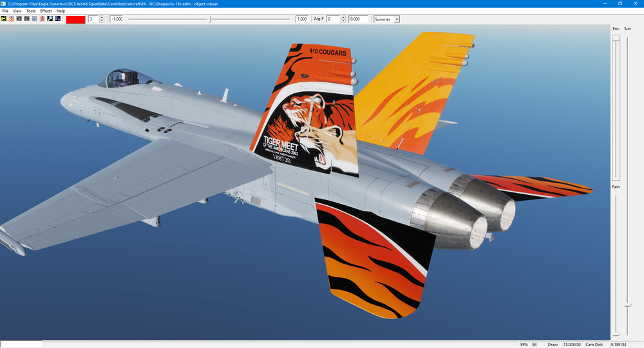Click the red color swatch in toolbar
The width and height of the screenshot is (644, 348).
[x=75, y=19]
